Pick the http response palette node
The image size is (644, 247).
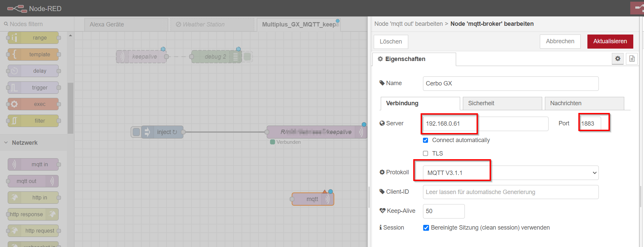pos(33,214)
